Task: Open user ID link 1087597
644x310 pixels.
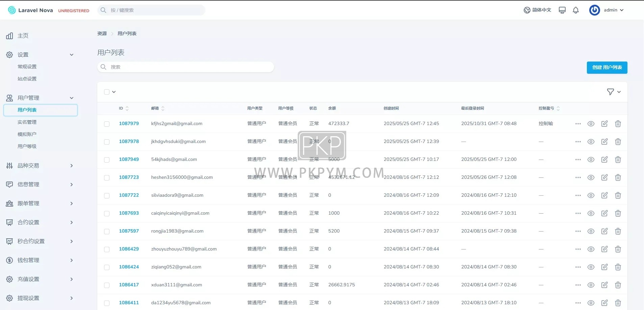Action: [129, 231]
